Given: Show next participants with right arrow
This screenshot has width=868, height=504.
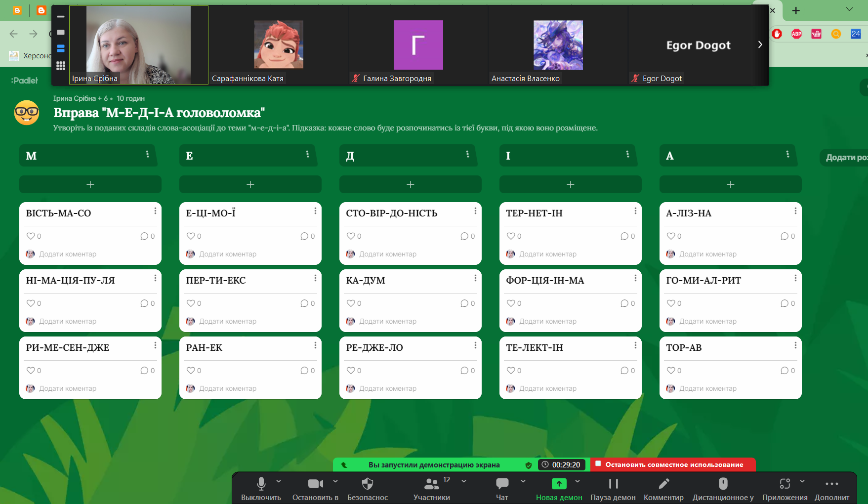Looking at the screenshot, I should pos(760,44).
